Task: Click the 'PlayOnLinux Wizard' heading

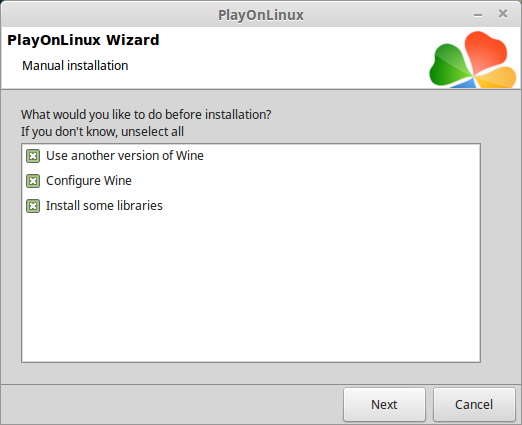Action: [83, 40]
